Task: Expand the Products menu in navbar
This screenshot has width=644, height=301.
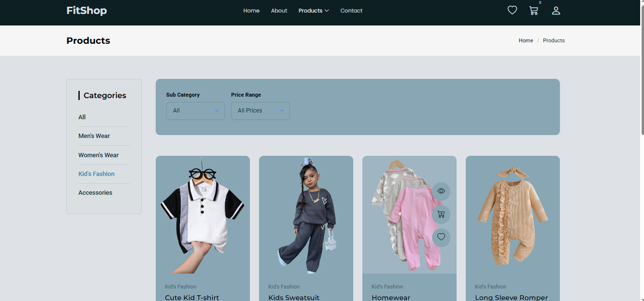Action: pos(313,11)
